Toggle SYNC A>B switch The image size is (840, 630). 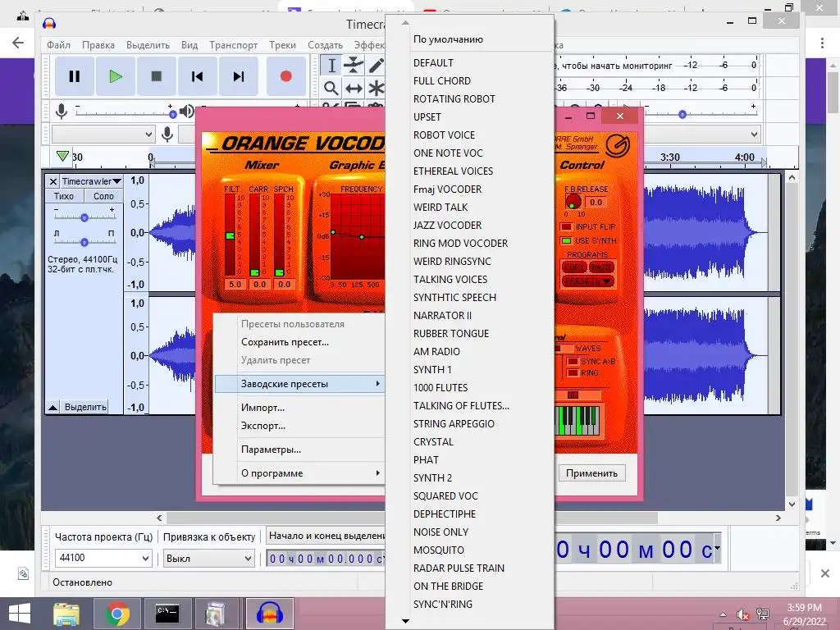point(572,362)
